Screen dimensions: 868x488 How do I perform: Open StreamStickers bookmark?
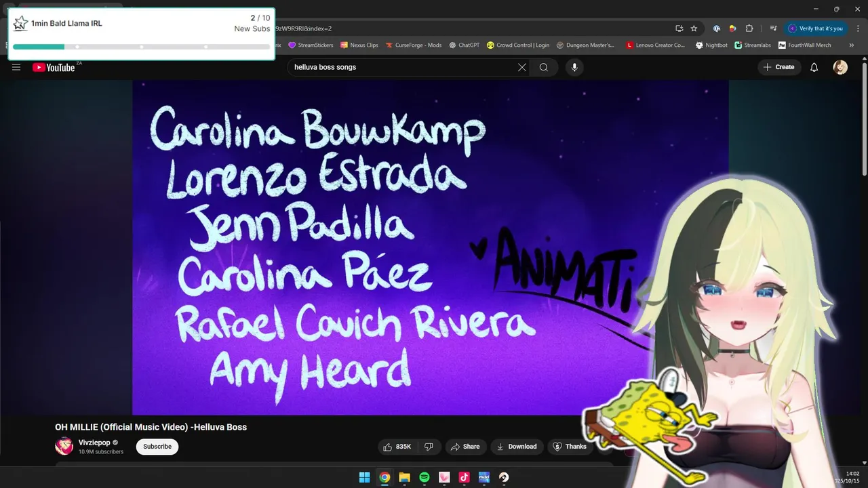tap(311, 45)
